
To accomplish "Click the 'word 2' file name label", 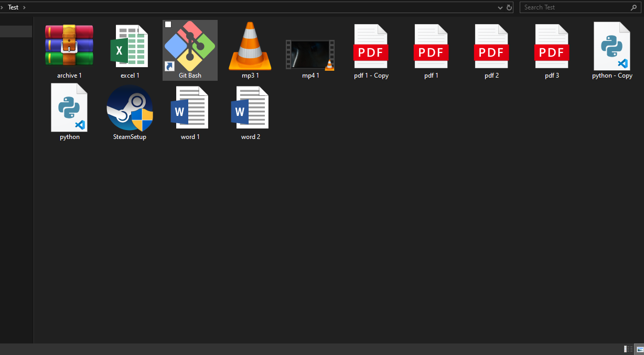I will click(x=251, y=137).
